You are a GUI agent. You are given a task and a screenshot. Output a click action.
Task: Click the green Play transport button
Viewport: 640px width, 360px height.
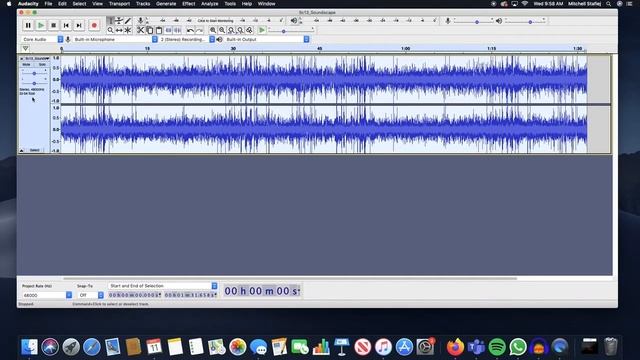(x=41, y=25)
